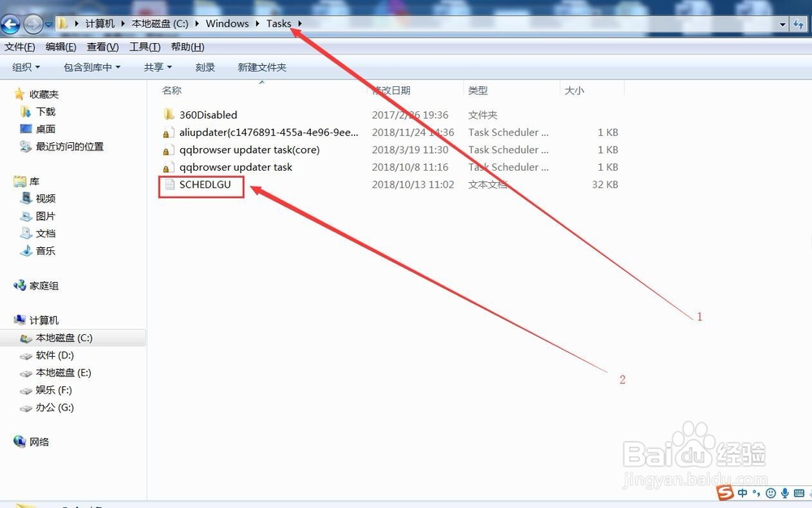Select the qqbrowser updater task(core) file icon
The height and width of the screenshot is (508, 812).
[x=168, y=150]
